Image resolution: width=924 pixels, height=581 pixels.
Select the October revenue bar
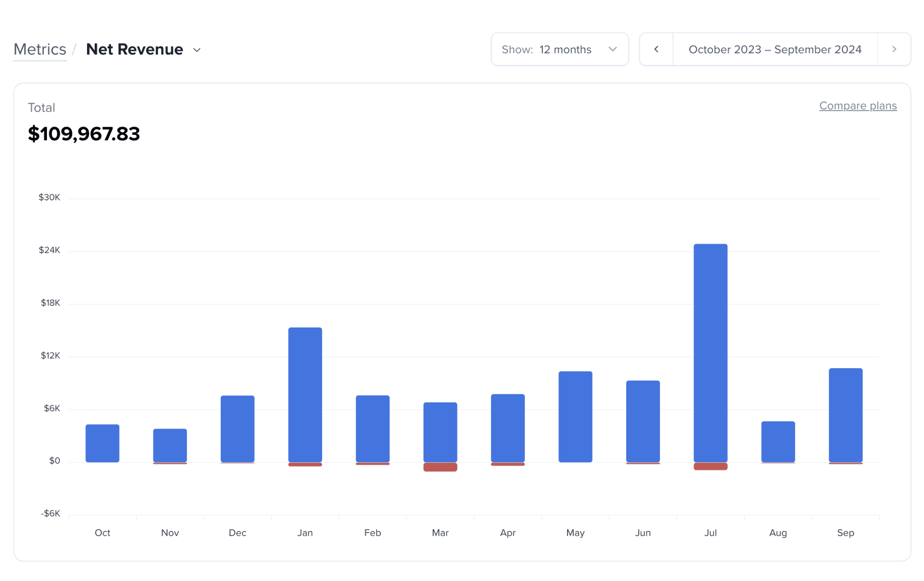[x=102, y=443]
